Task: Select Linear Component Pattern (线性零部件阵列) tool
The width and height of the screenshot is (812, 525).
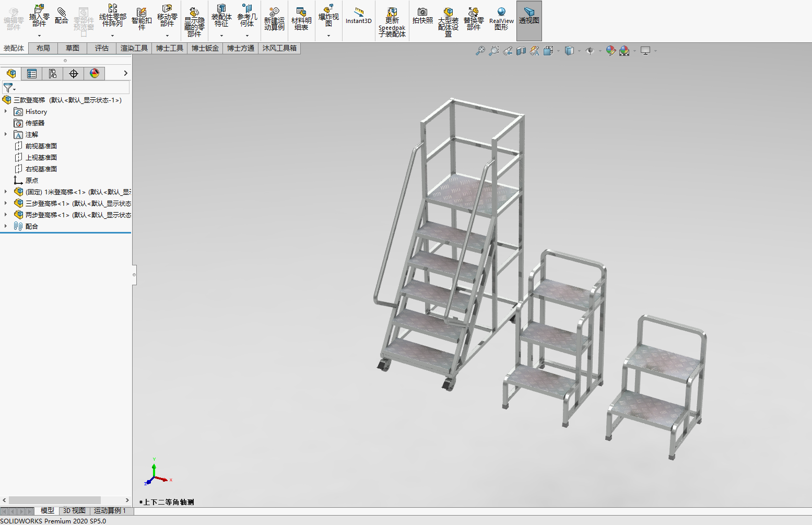Action: coord(113,16)
